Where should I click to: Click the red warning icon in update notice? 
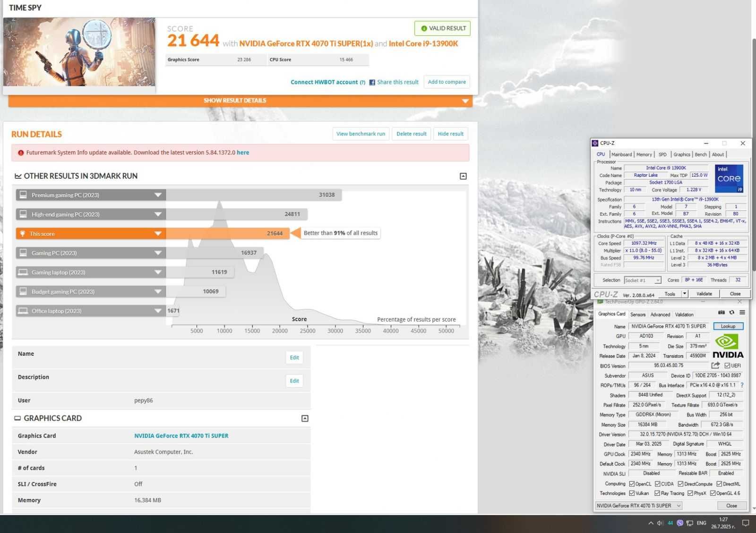(21, 152)
